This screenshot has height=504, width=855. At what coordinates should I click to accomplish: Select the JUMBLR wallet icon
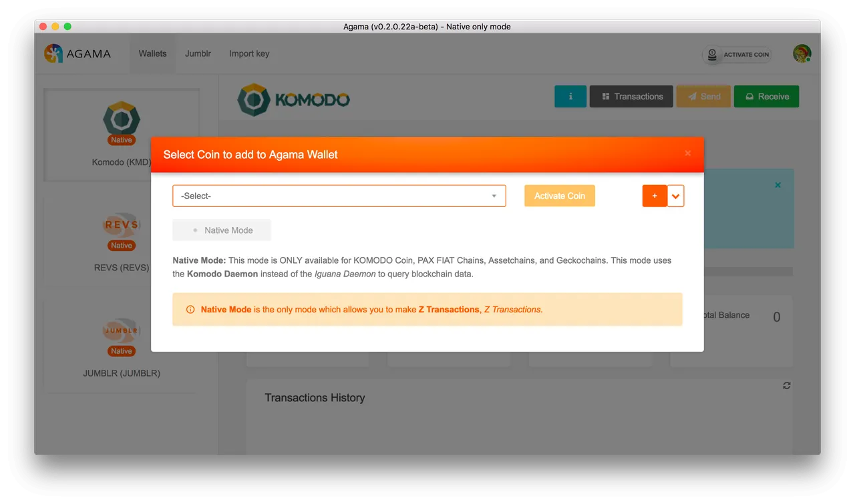point(122,330)
